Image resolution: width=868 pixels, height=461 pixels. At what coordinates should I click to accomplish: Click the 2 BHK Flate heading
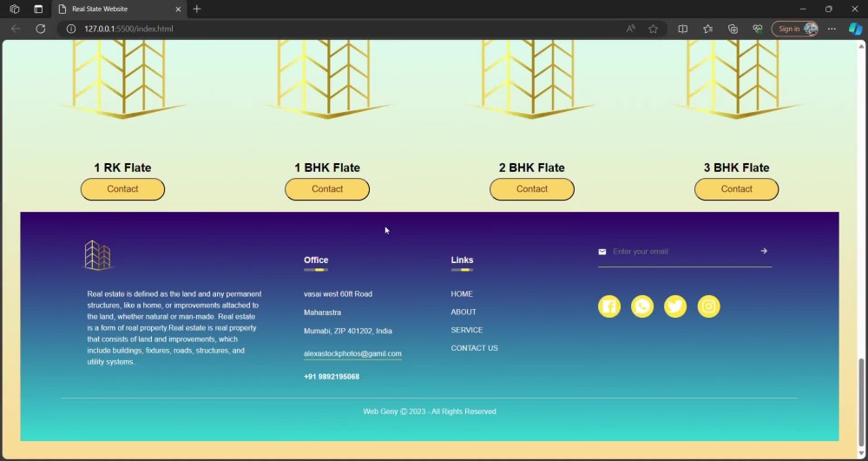pos(532,168)
